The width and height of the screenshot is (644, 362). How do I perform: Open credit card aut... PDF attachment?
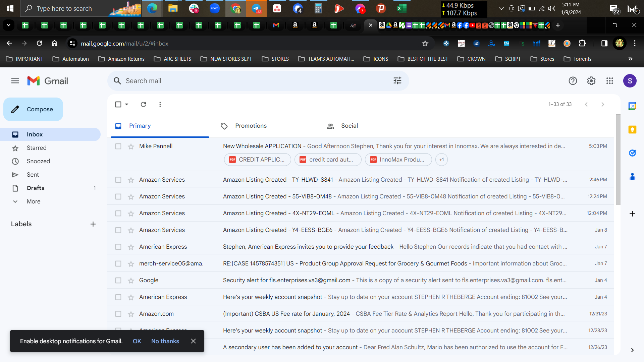[x=328, y=160]
